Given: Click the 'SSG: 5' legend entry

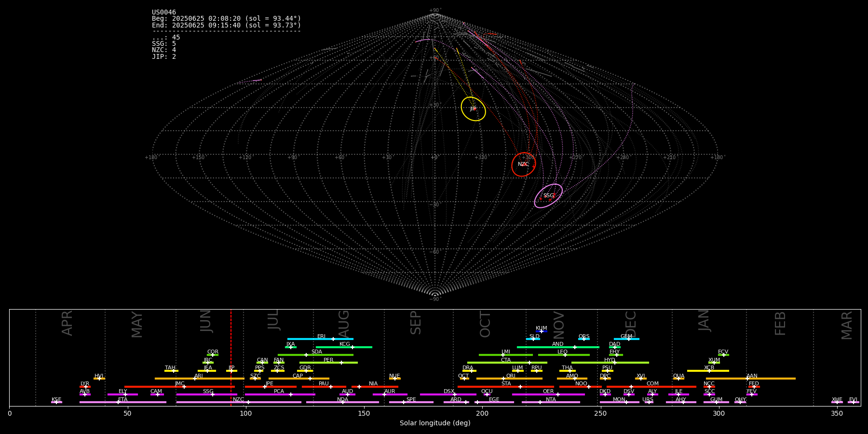Looking at the screenshot, I should pos(164,44).
